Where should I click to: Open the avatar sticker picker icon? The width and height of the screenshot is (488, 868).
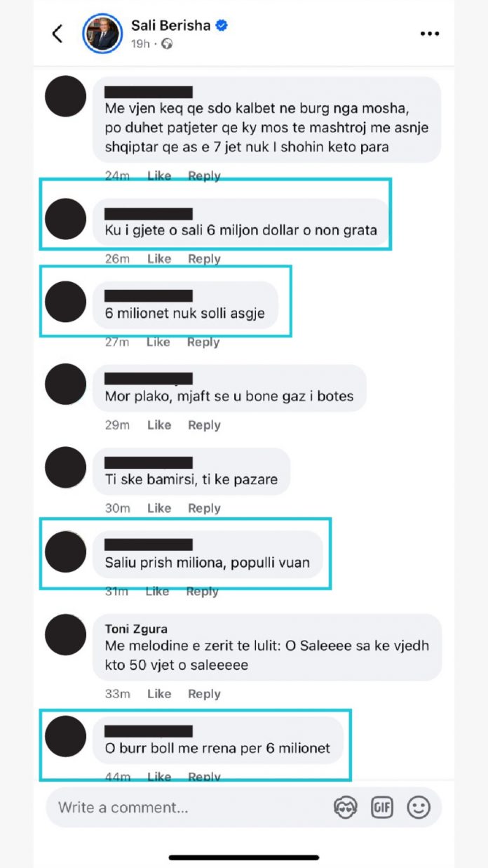click(x=346, y=807)
